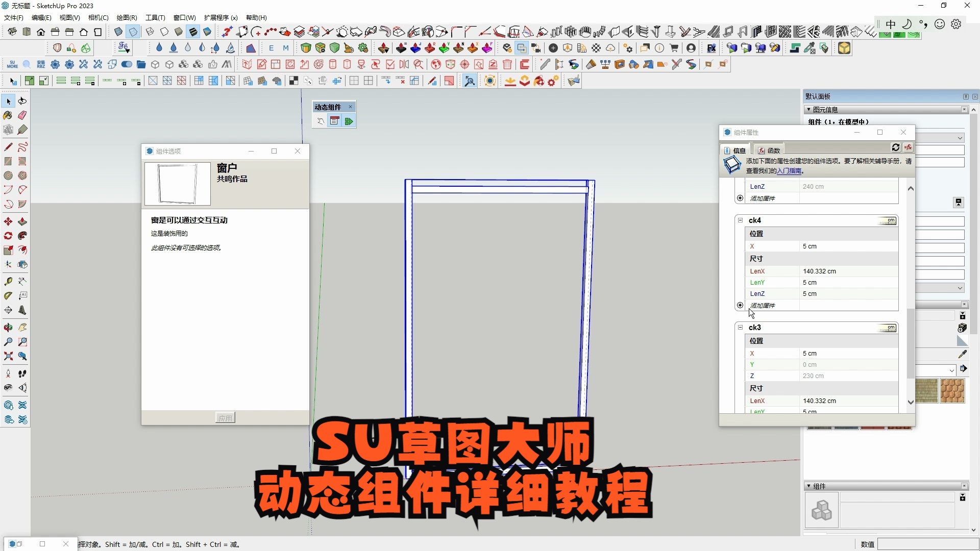
Task: Edit the ck4 LenX value 140.332 cm
Action: point(849,271)
